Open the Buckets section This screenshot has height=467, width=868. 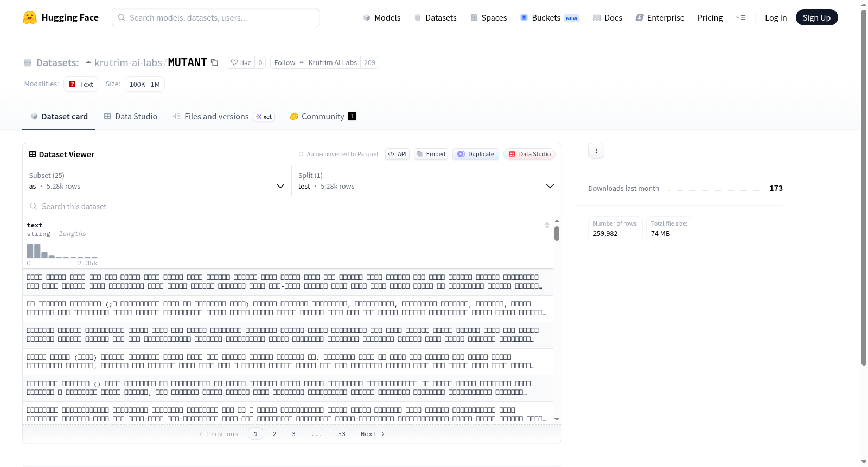pos(550,17)
